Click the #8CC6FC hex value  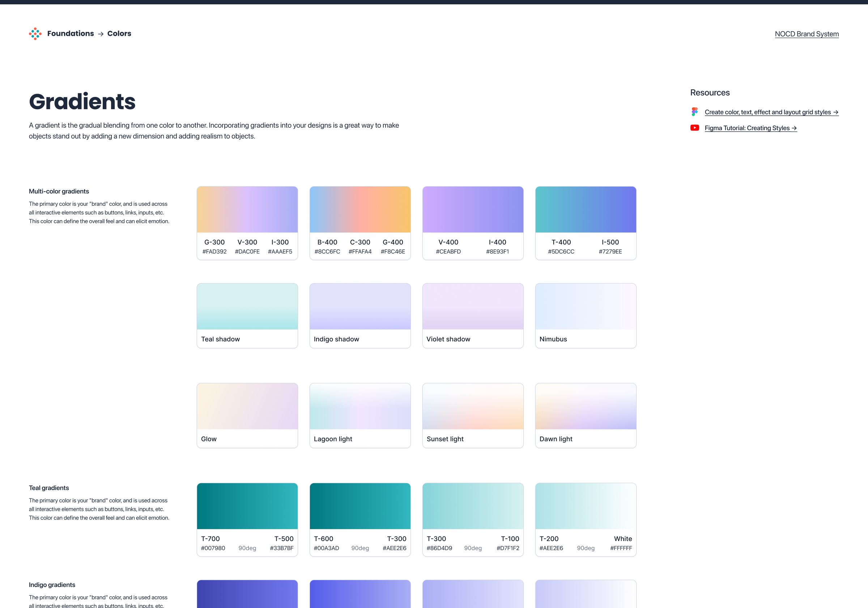point(327,251)
